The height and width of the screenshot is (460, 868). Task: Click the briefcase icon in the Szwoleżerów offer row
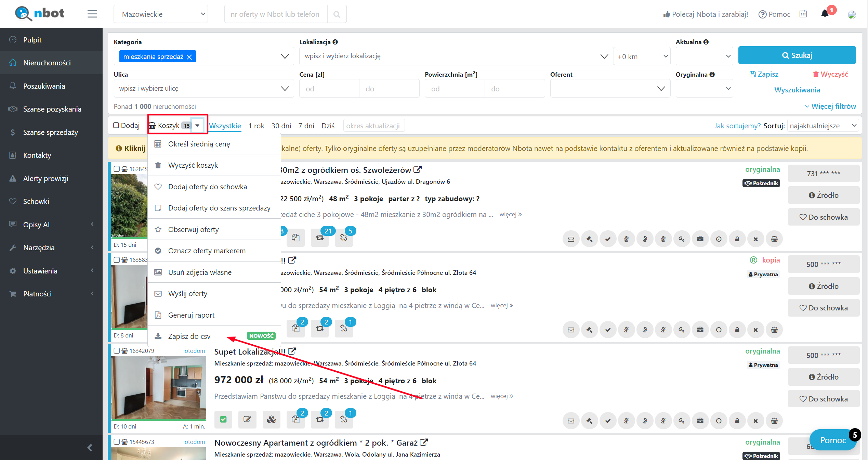tap(700, 239)
